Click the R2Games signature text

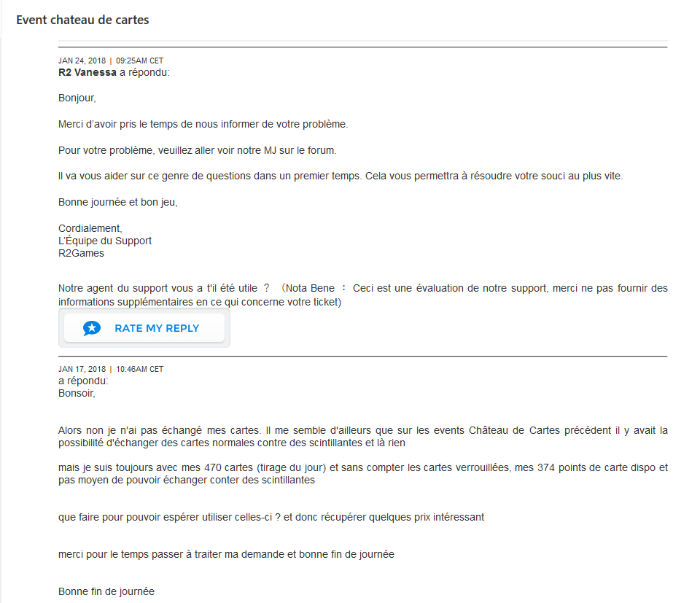[81, 253]
